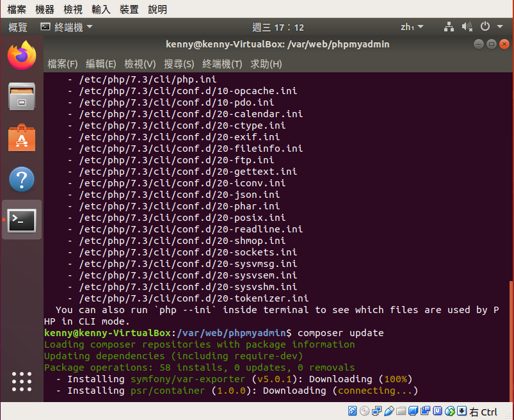
Task: Click 'Loading composer repositories with package information'
Action: click(200, 344)
